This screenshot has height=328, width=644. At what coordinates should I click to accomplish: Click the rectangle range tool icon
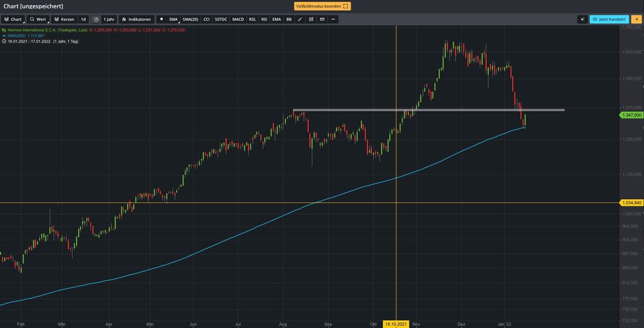322,19
